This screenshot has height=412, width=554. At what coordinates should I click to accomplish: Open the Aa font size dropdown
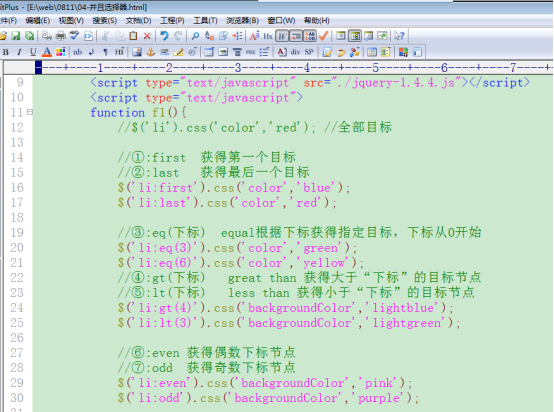point(254,36)
